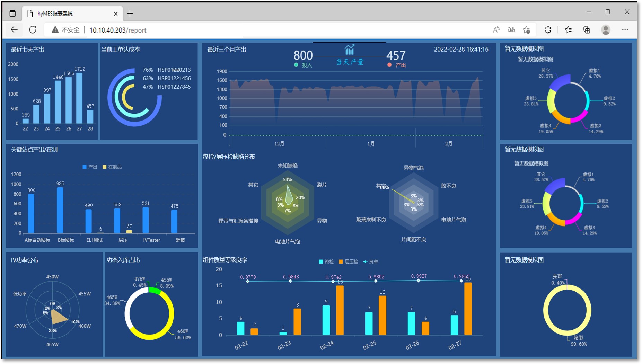Screen dimensions: 642x364
Task: Open the Collections icon
Action: click(587, 30)
